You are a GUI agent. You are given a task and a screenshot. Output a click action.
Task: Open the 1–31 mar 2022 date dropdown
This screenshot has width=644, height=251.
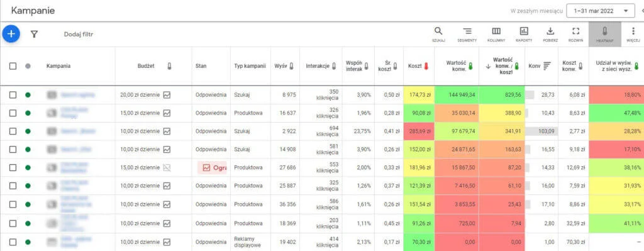(600, 11)
